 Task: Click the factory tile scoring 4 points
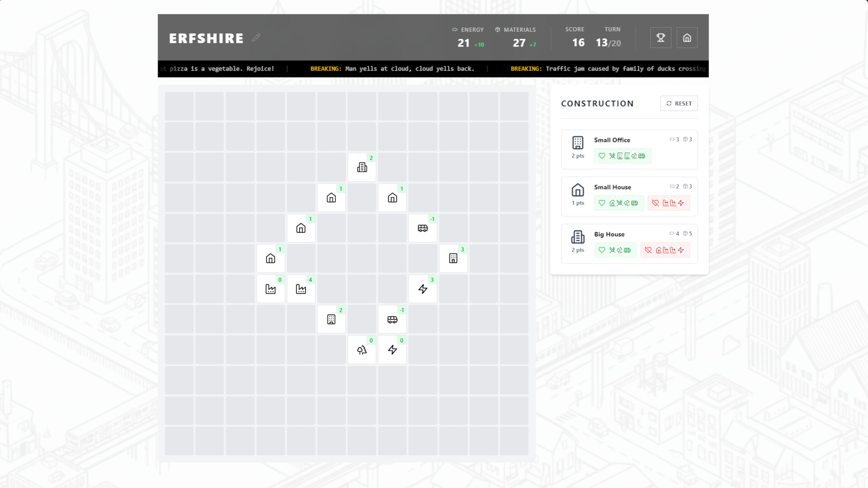click(x=301, y=289)
